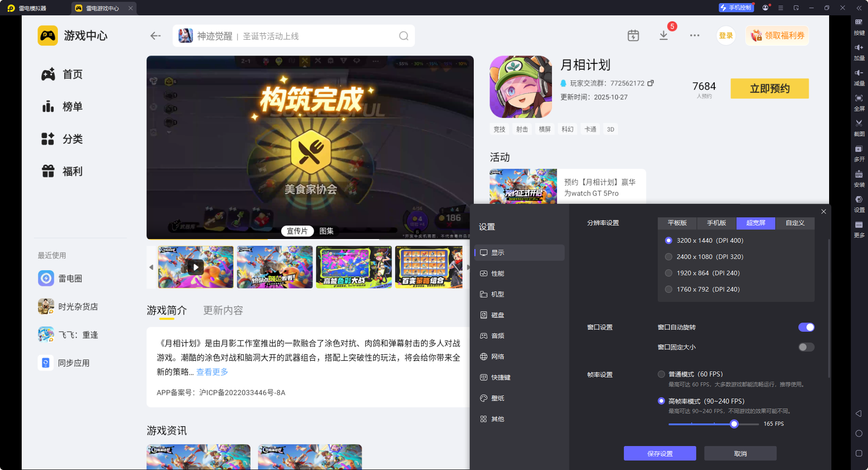Screen dimensions: 868x470
Task: Select 普通模式 (60 FPS)
Action: pyautogui.click(x=690, y=374)
